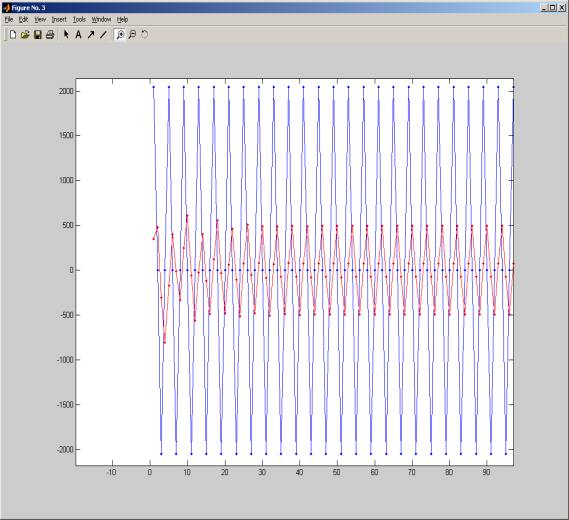This screenshot has height=520, width=569.
Task: Save figure using the floppy disk icon
Action: point(38,34)
